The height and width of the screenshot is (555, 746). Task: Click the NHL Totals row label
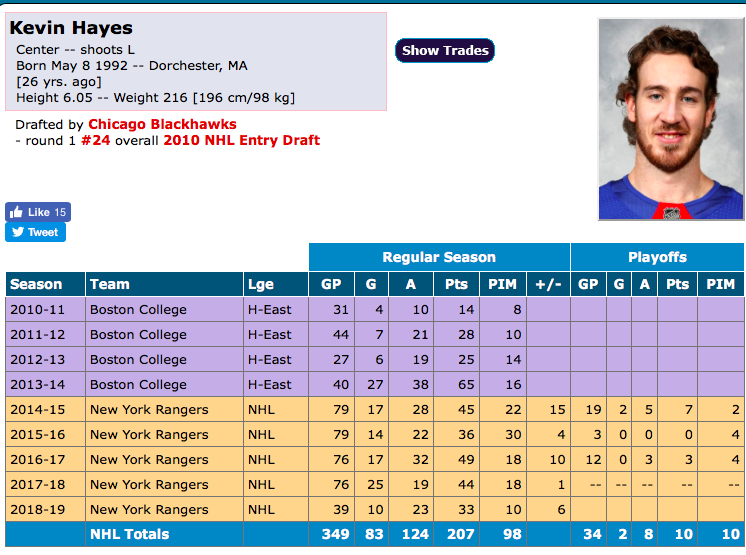(x=129, y=534)
